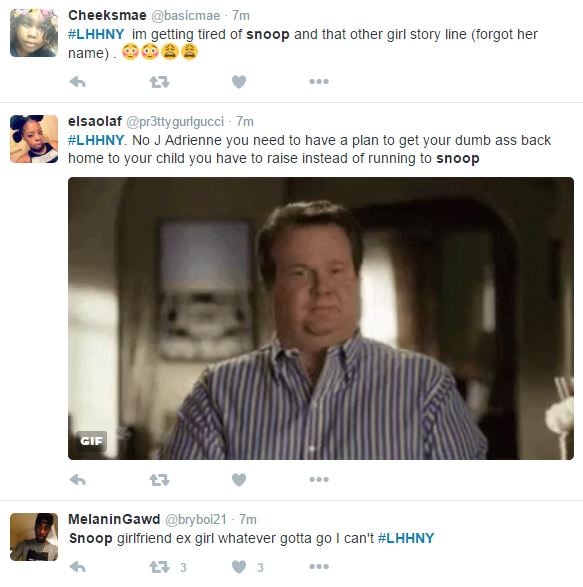Like elsaolaf's tweet with heart icon

tap(239, 480)
